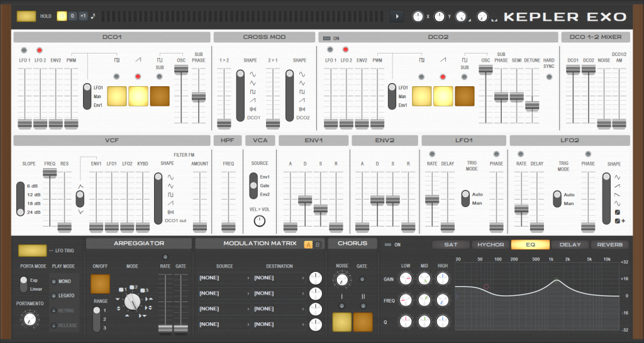Screen dimensions: 644x343
Task: Switch Modulation Matrix to page B
Action: click(x=317, y=244)
